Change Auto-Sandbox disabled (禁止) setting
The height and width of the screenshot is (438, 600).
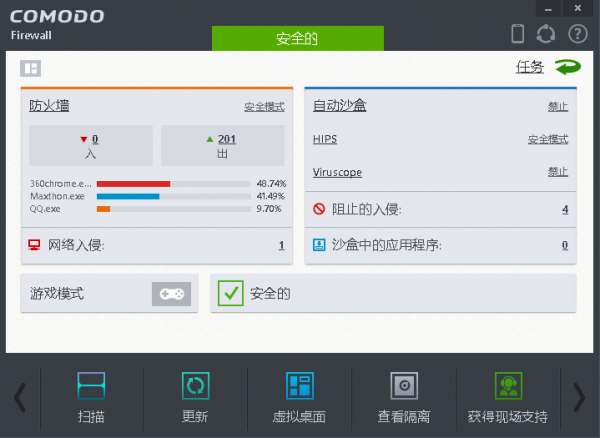pos(558,106)
